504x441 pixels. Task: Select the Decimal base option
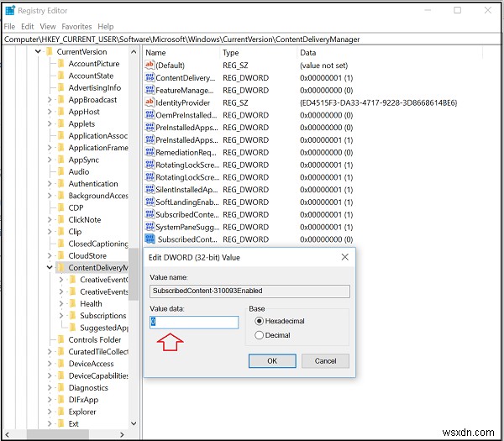(259, 335)
